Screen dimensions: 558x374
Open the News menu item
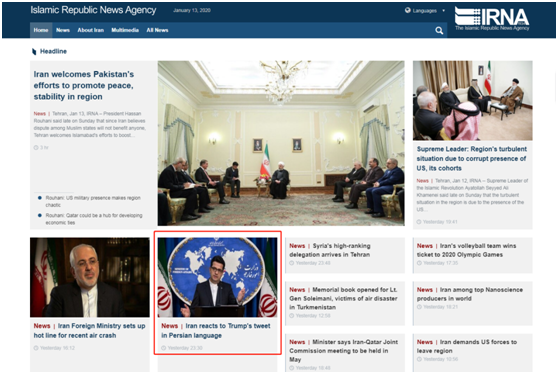coord(63,30)
